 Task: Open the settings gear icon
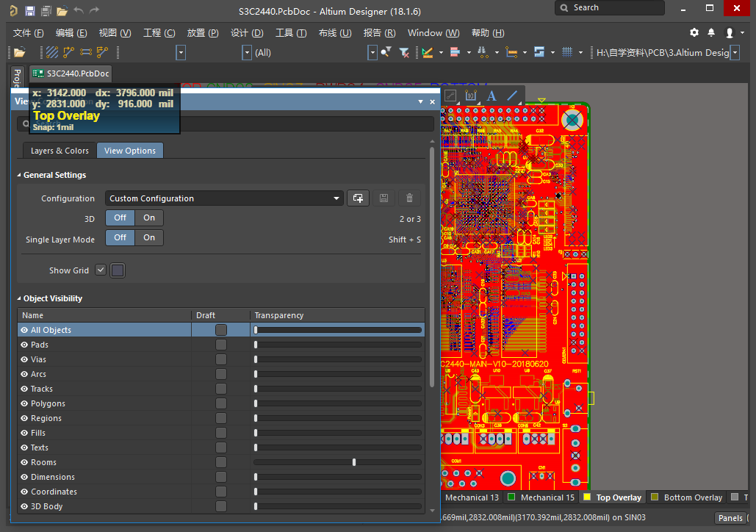click(x=694, y=32)
